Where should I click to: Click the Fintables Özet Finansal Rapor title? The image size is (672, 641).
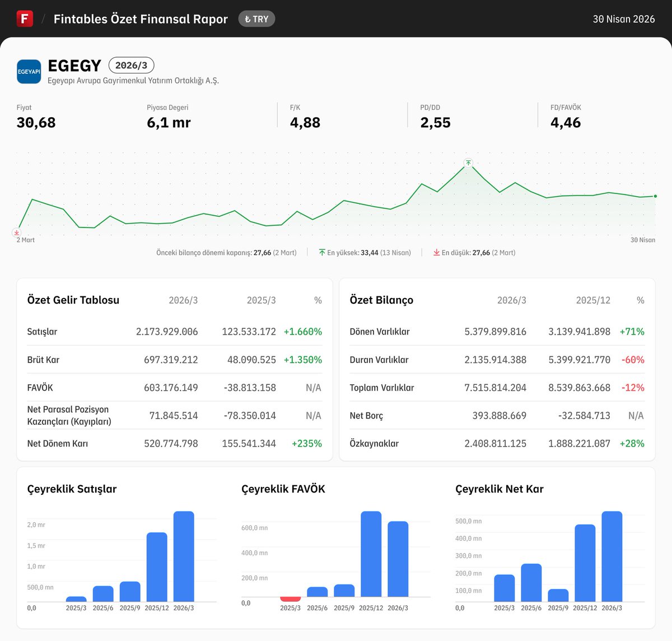coord(141,19)
